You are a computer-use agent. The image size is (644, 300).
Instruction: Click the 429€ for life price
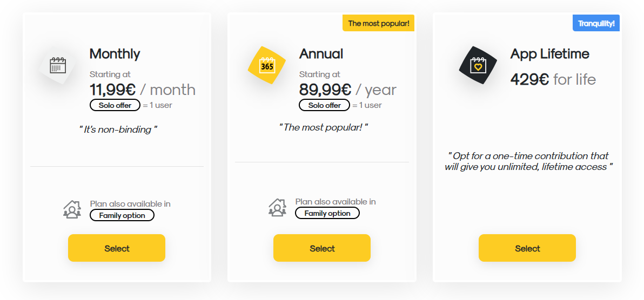tap(553, 79)
